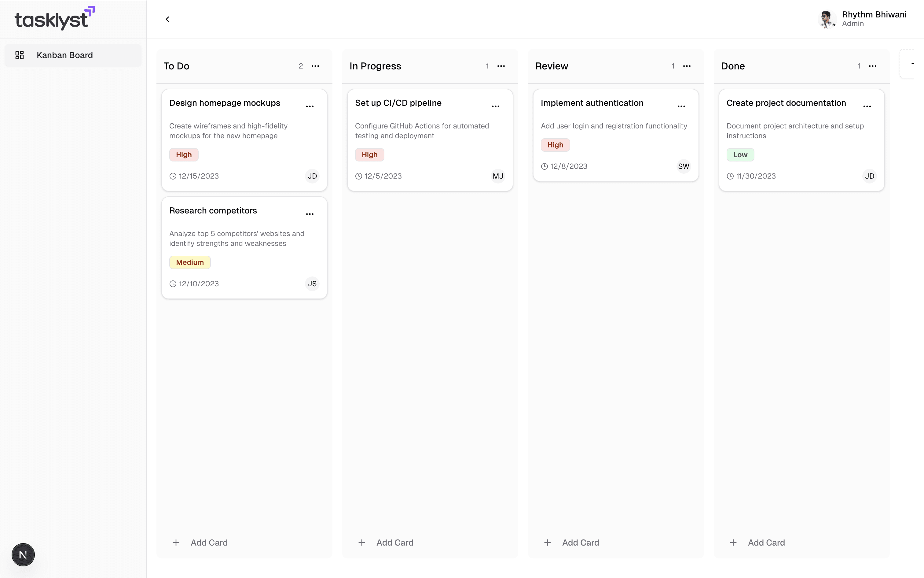Open the Implement authentication card title

pos(592,103)
